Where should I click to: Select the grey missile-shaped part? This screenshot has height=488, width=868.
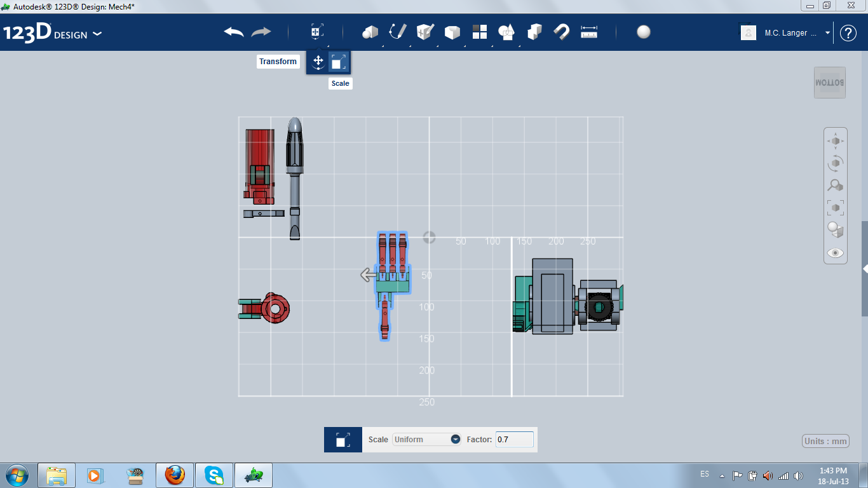point(294,178)
